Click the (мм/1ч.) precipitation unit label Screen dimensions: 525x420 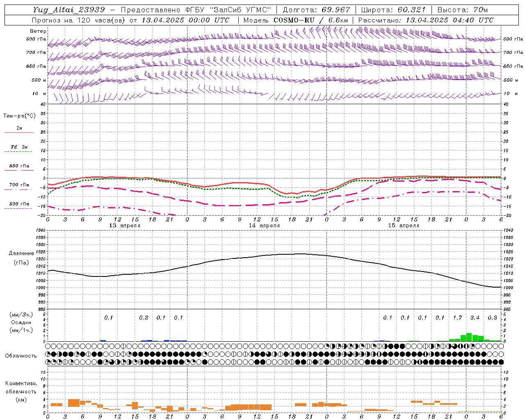tap(21, 330)
